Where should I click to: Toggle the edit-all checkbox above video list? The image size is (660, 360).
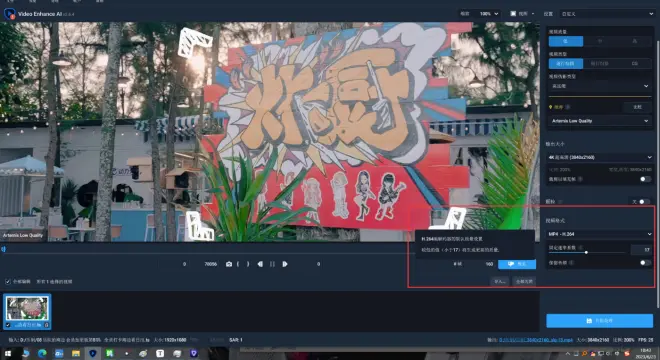click(8, 281)
